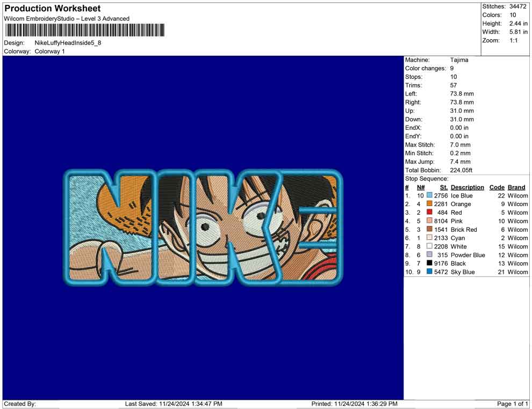
Task: Choose the Powder Blue thread swatch
Action: tap(429, 254)
